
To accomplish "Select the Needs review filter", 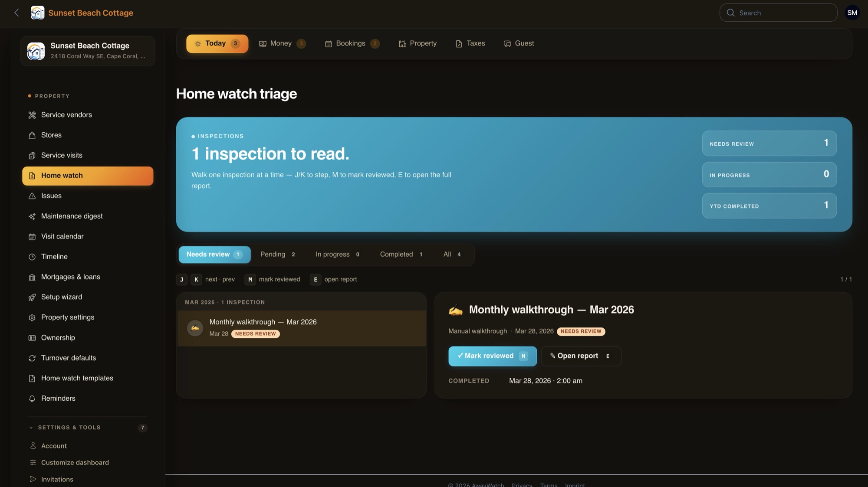I will point(214,255).
